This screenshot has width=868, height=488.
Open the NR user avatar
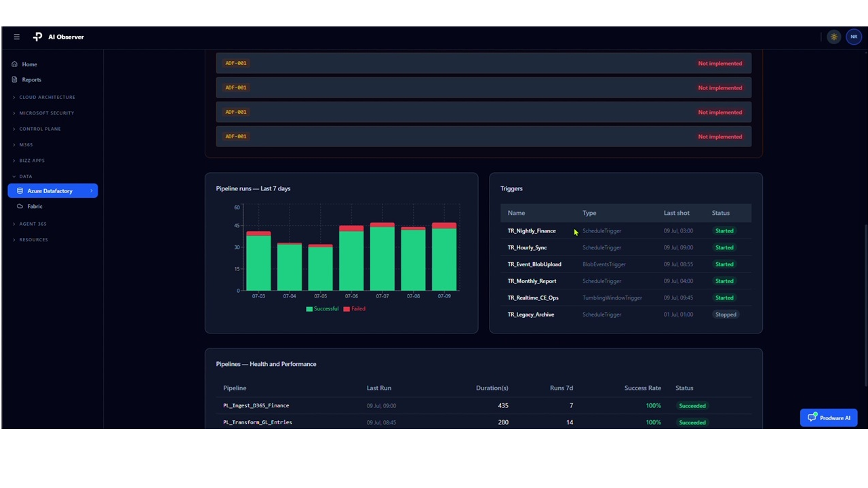854,37
